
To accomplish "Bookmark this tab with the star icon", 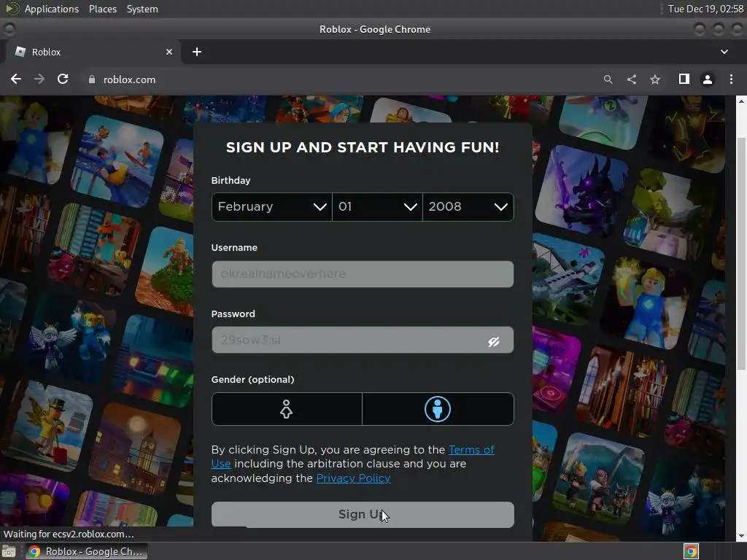I will pos(655,79).
